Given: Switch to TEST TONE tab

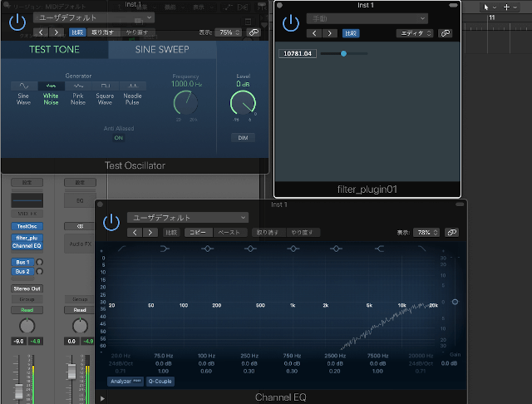Looking at the screenshot, I should 54,50.
